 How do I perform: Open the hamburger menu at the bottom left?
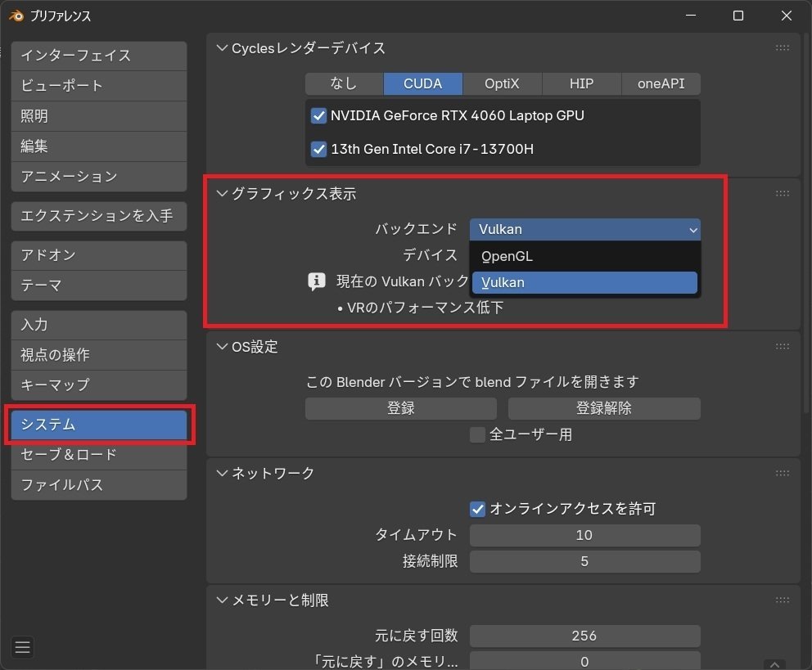[22, 647]
